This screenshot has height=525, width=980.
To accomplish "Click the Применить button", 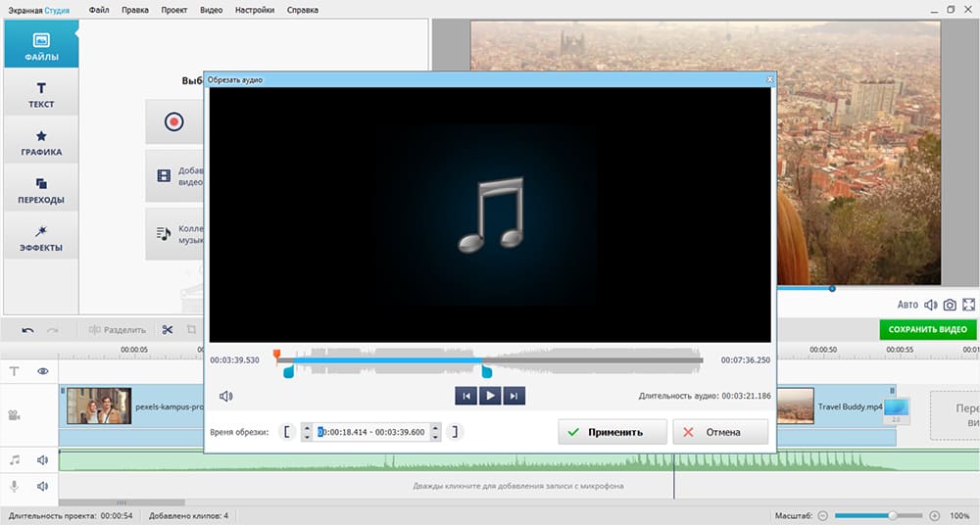I will [x=612, y=432].
